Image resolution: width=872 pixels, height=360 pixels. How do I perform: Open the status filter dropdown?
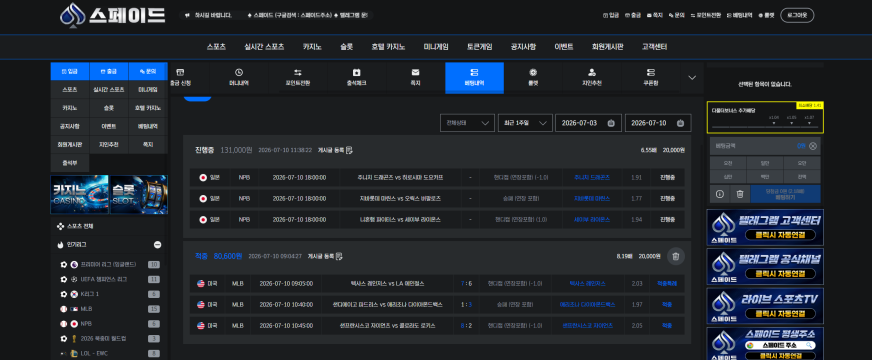click(x=467, y=123)
